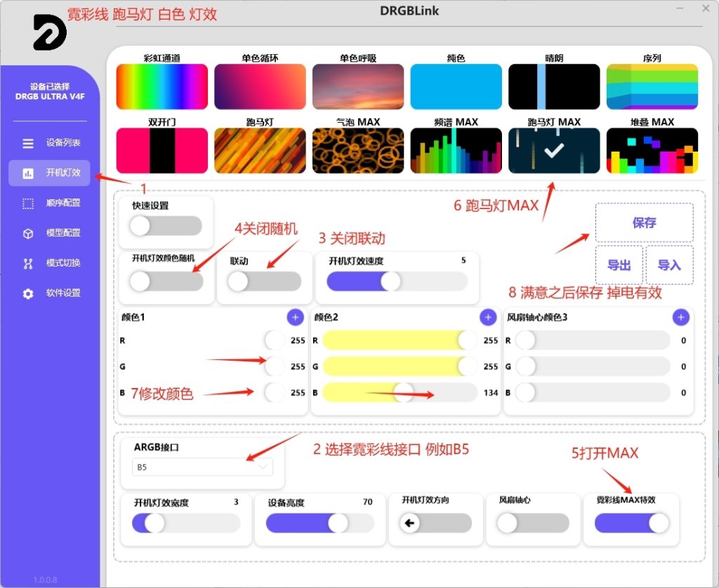Open the ARGB接口 B5 dropdown

(202, 467)
